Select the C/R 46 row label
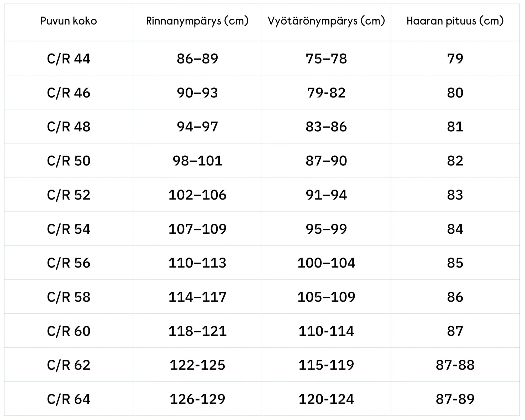Image resolution: width=525 pixels, height=420 pixels. tap(69, 93)
